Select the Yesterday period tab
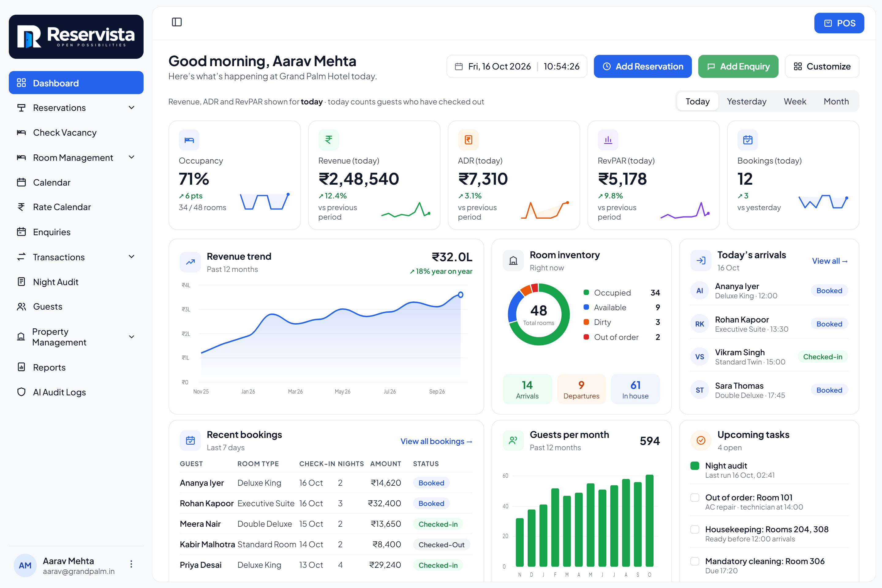This screenshot has height=588, width=882. point(746,101)
